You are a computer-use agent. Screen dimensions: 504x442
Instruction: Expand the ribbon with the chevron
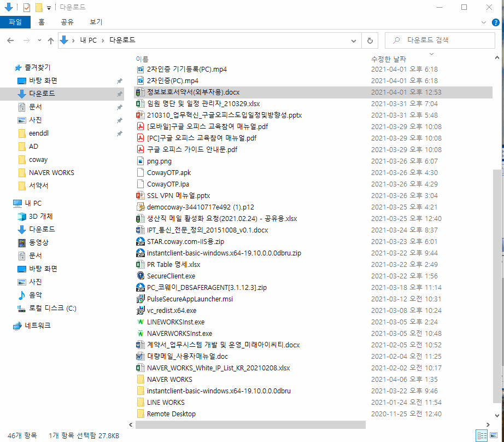483,22
